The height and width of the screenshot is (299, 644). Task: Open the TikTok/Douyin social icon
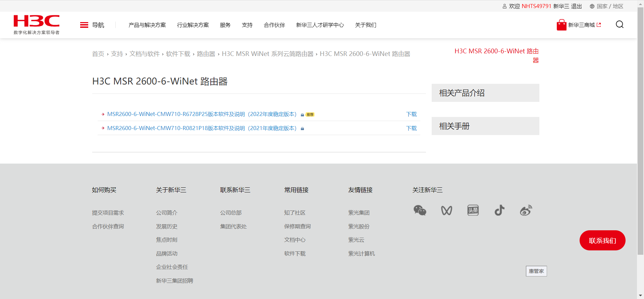click(x=499, y=211)
